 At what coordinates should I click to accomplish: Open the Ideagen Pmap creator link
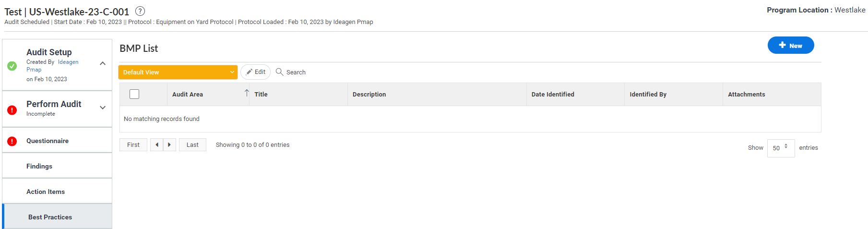pos(52,66)
